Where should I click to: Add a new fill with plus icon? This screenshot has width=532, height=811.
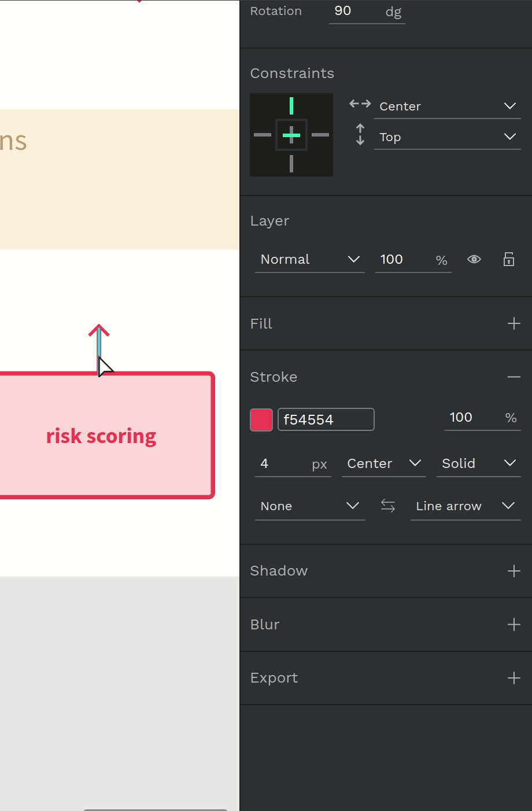pos(513,323)
